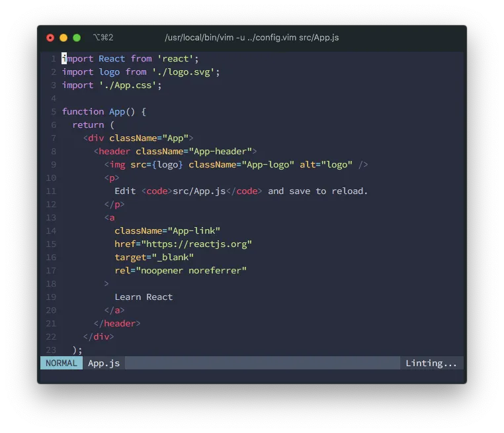Click src={logo} attribute on line 9
The width and height of the screenshot is (504, 433).
157,165
